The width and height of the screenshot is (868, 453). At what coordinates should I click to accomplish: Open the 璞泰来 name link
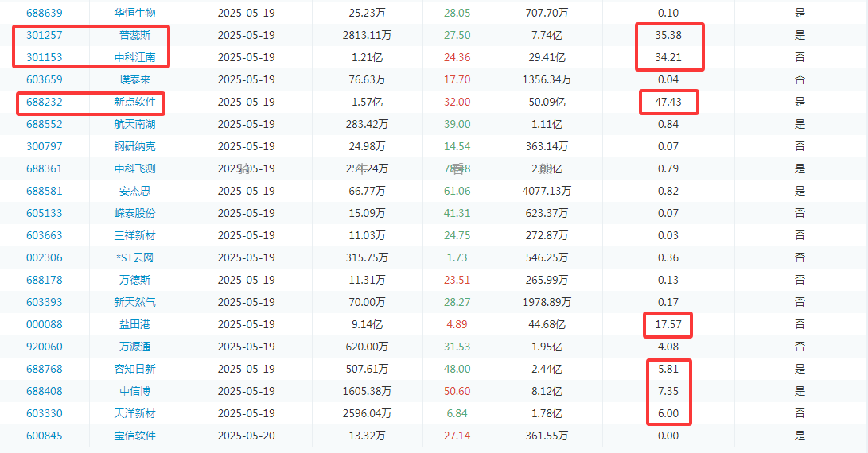click(134, 79)
